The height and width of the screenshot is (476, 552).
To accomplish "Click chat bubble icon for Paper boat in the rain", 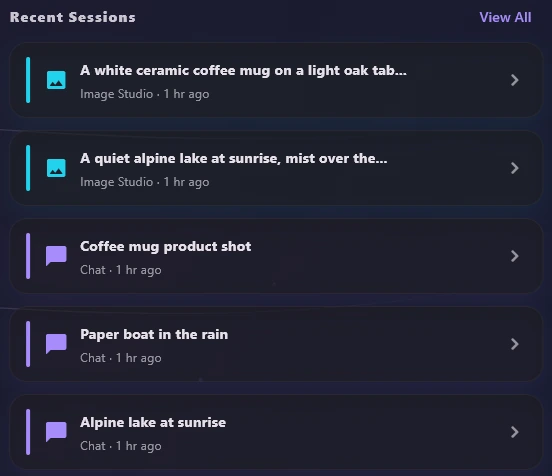I will point(56,344).
